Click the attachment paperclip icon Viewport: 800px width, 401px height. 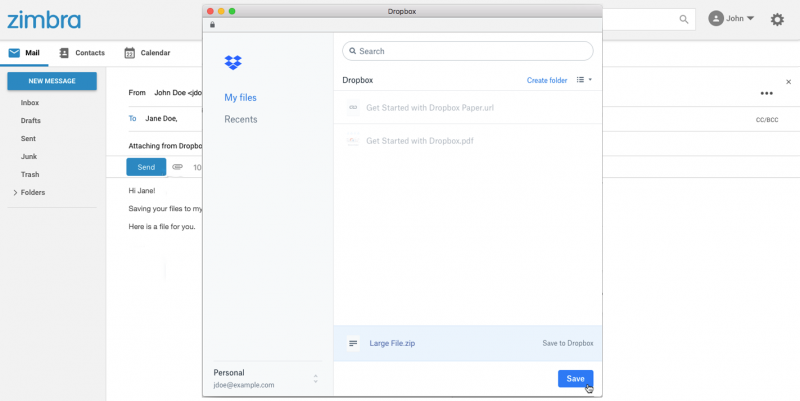(178, 167)
